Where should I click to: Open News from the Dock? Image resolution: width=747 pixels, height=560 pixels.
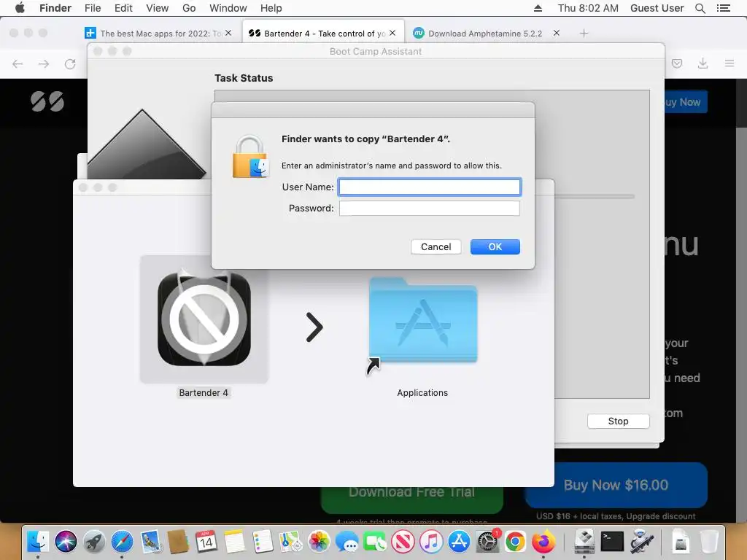[403, 542]
